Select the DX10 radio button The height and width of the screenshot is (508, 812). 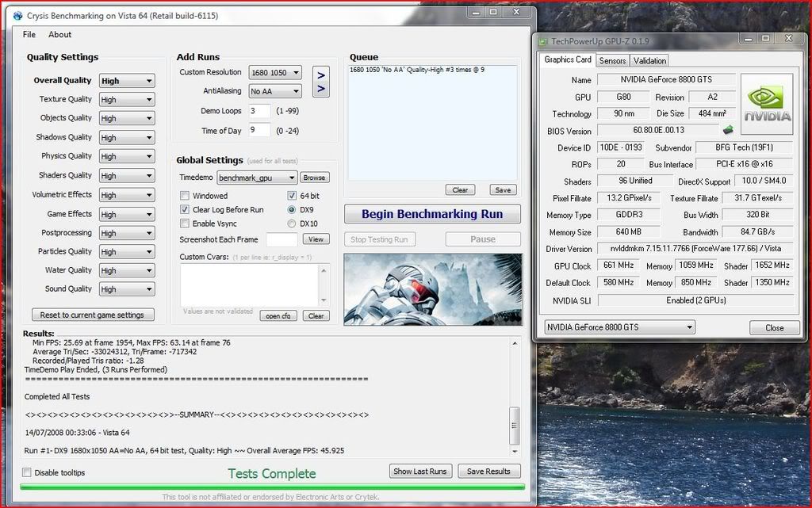[x=292, y=224]
